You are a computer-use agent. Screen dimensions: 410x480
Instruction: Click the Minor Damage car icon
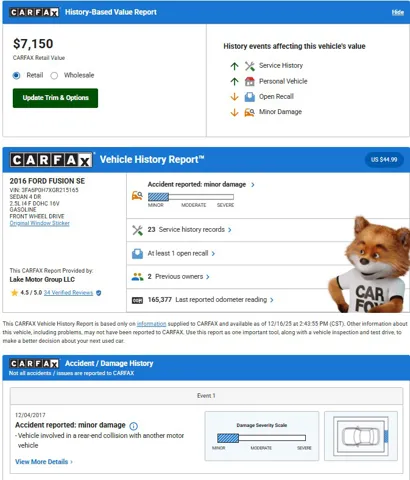[250, 112]
